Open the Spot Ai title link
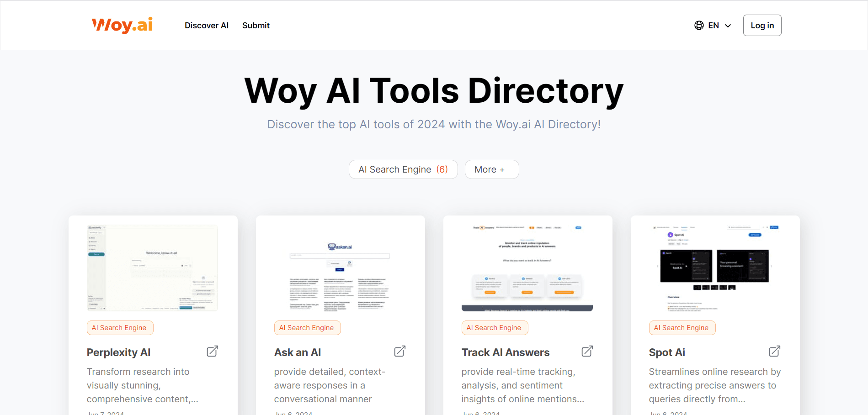The image size is (868, 415). point(667,352)
